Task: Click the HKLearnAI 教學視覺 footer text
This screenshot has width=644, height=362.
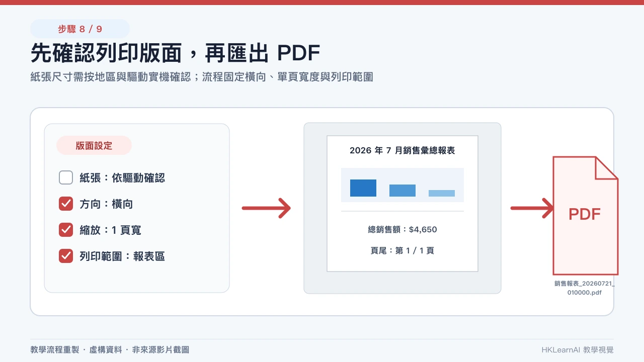Action: point(578,349)
